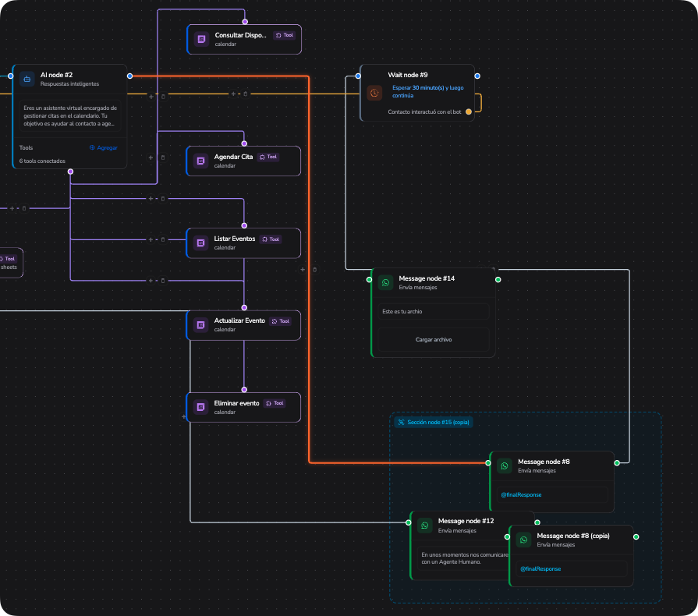Select the 'Eliminar evento' title
The height and width of the screenshot is (616, 698).
pyautogui.click(x=236, y=403)
